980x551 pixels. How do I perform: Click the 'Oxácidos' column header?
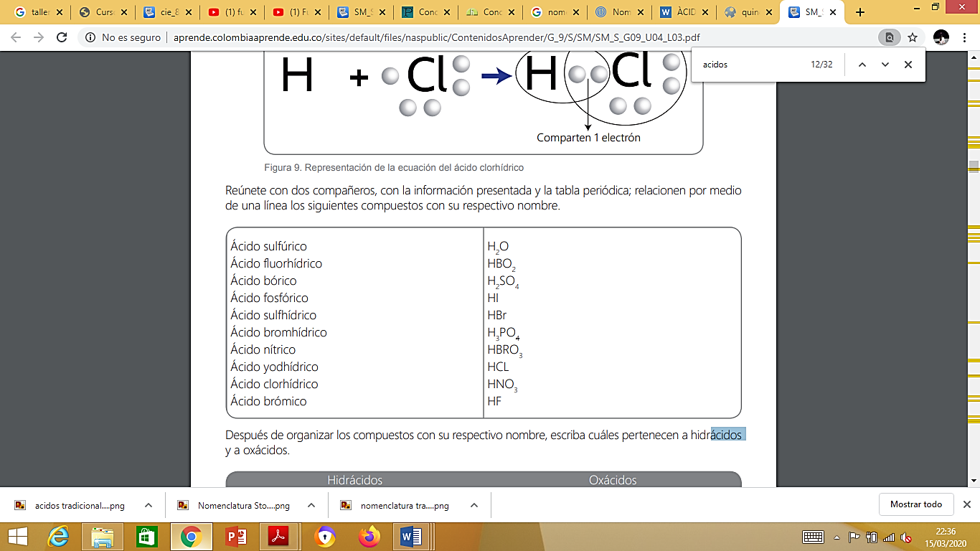613,480
